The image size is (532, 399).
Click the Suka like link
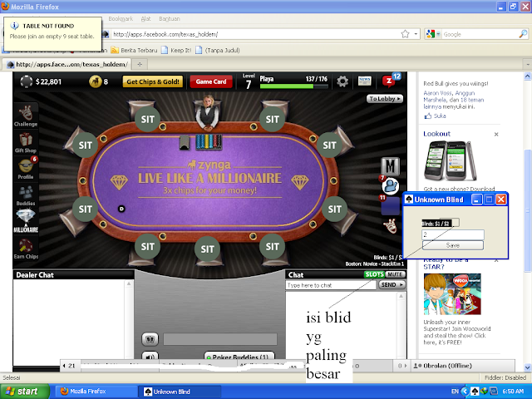(x=440, y=116)
